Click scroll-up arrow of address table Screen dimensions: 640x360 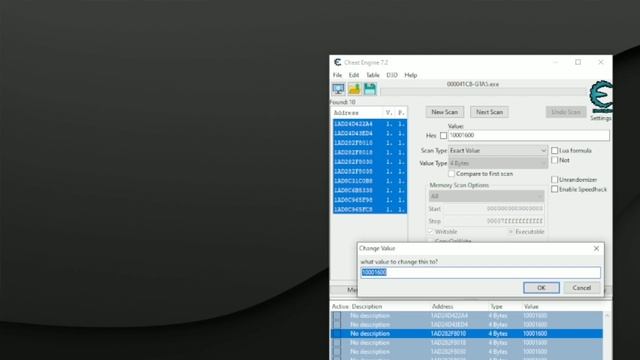pos(607,316)
